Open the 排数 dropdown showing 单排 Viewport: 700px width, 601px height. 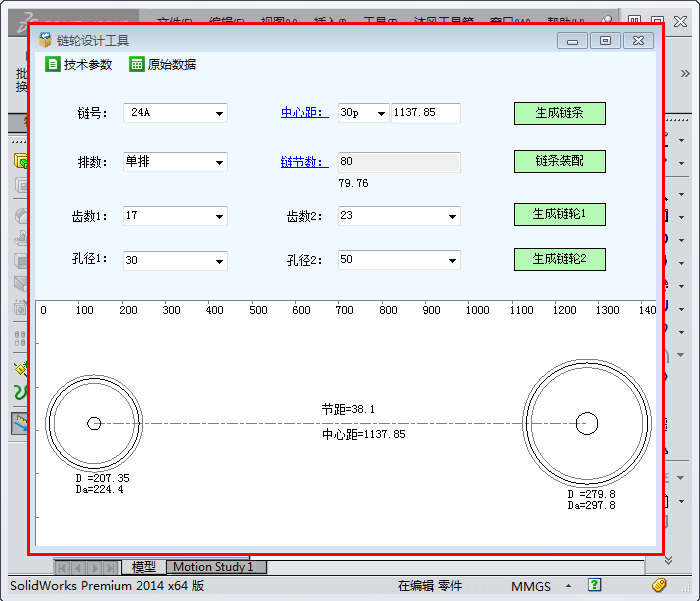point(219,162)
